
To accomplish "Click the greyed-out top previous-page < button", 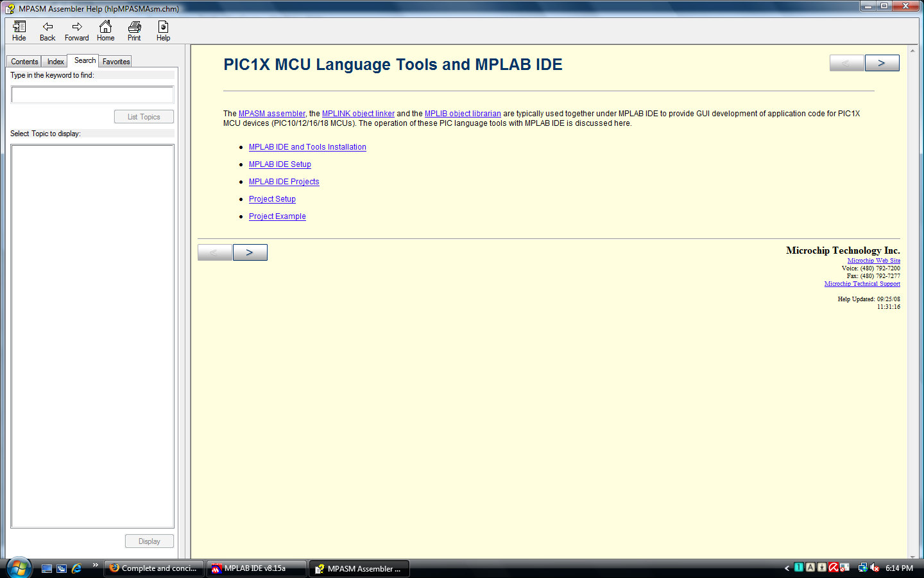I will coord(846,63).
